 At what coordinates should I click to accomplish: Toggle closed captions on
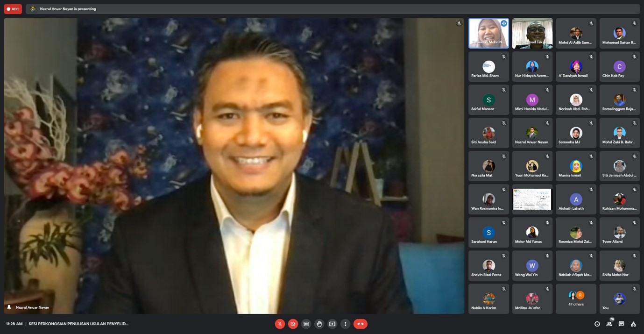click(306, 324)
